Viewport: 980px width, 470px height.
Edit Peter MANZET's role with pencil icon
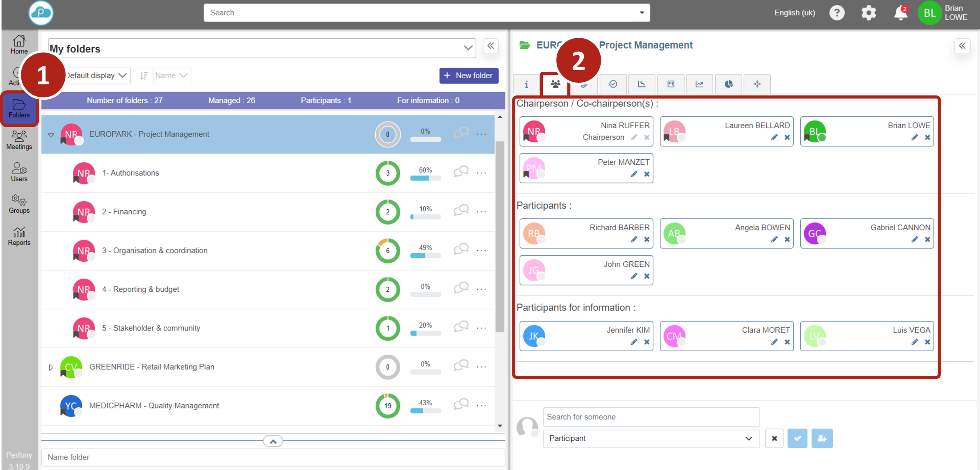click(634, 174)
